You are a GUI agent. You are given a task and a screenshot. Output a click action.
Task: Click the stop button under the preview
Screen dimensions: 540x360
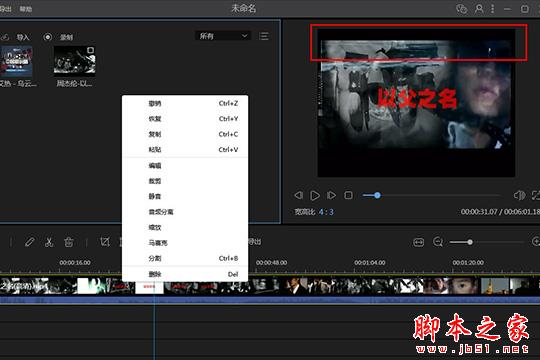(x=348, y=195)
